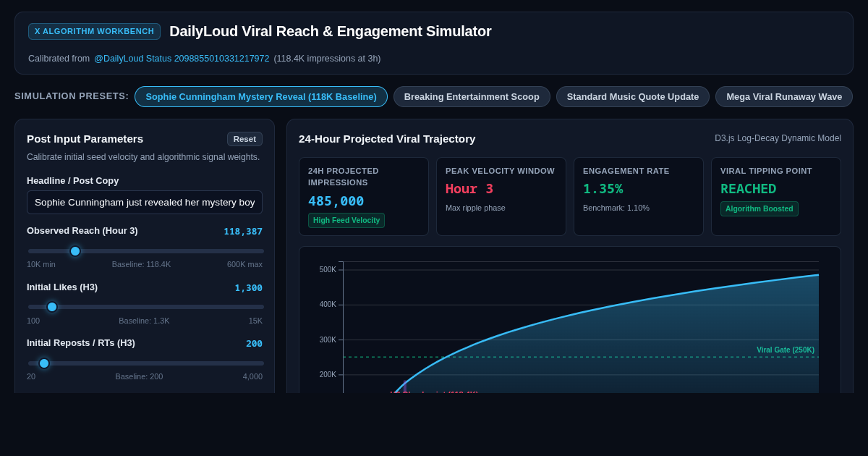
Task: Choose Mega Viral Runaway Wave preset
Action: (x=784, y=96)
